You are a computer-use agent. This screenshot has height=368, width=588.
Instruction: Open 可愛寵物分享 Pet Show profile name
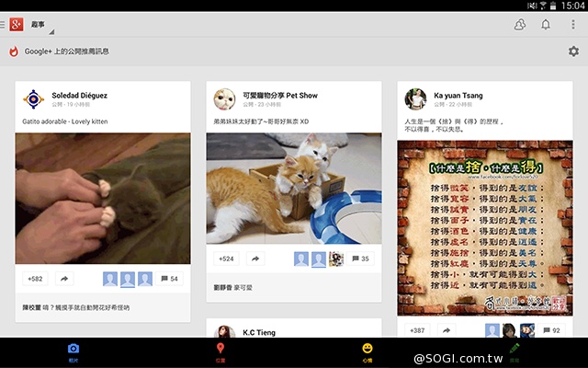coord(280,96)
